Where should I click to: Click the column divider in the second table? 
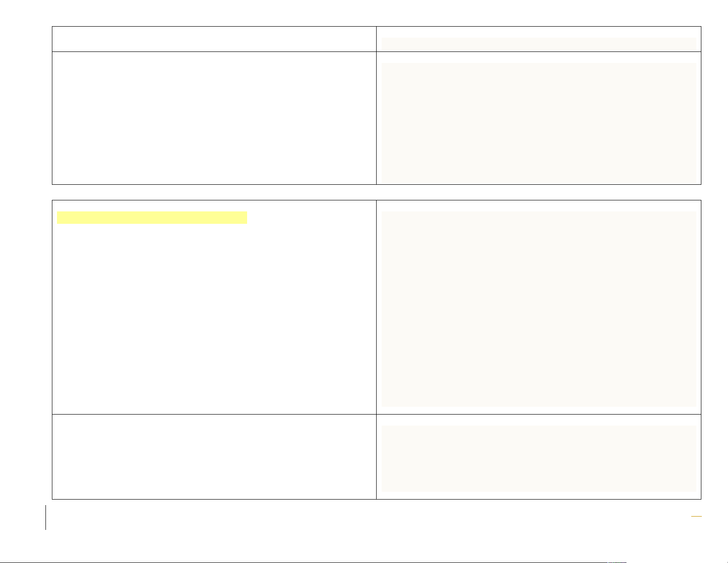point(376,307)
